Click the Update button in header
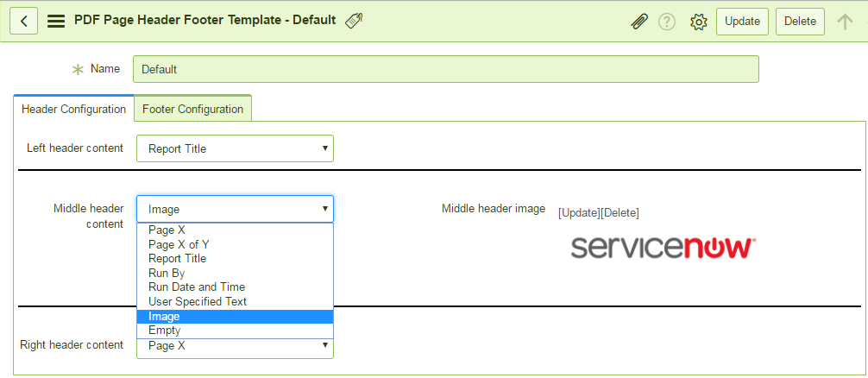 742,22
